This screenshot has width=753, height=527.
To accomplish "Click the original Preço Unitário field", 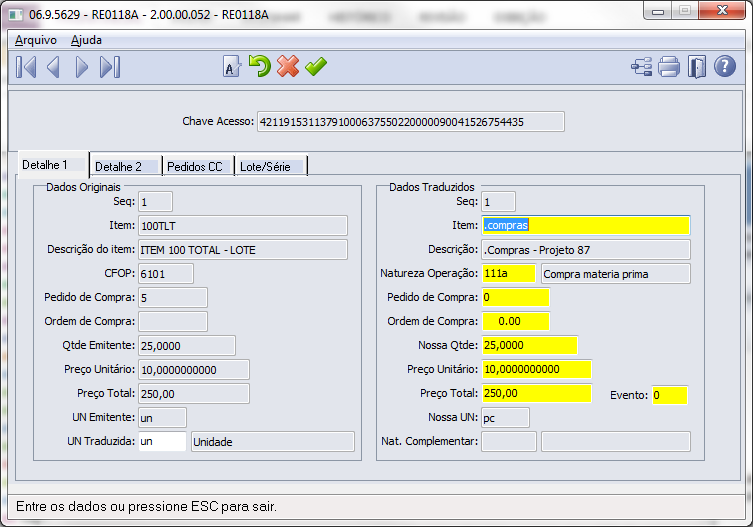I will tap(194, 369).
